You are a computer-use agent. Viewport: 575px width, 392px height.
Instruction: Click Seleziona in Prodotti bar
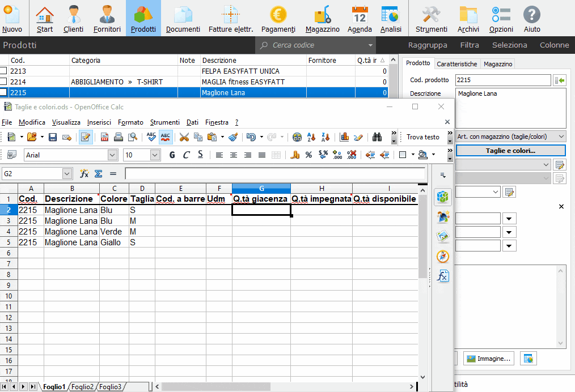(509, 45)
